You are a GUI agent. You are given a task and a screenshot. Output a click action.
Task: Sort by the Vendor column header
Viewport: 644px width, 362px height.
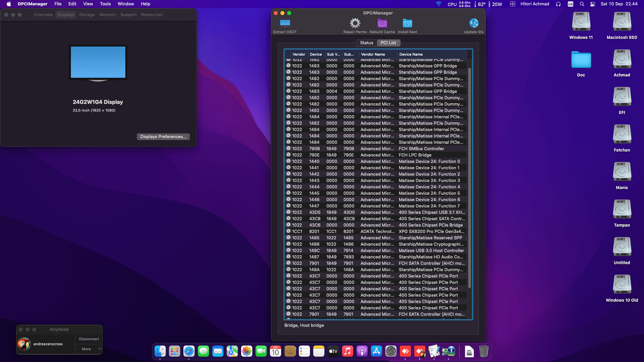[299, 54]
